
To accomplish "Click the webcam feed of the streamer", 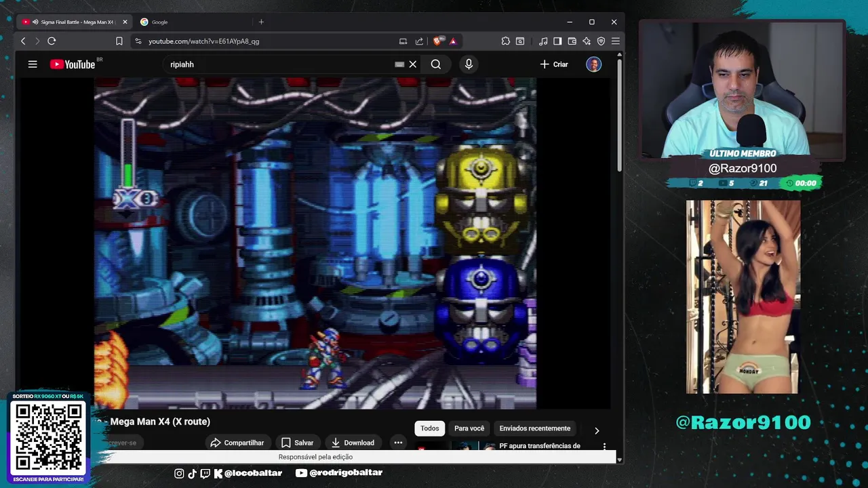I will (x=741, y=89).
